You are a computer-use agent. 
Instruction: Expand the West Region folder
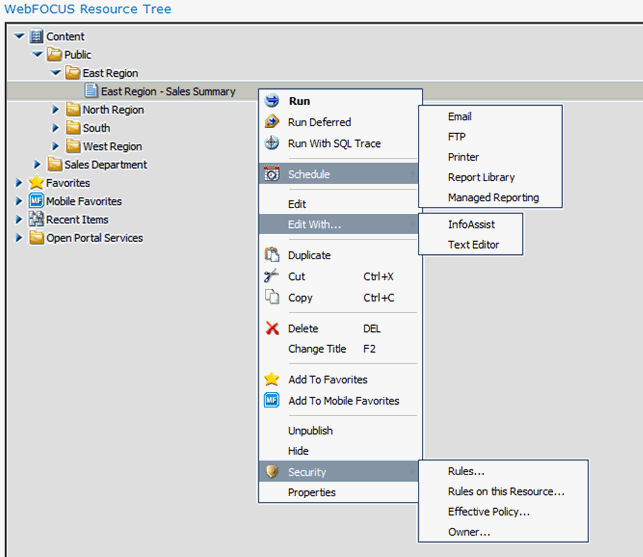point(56,146)
